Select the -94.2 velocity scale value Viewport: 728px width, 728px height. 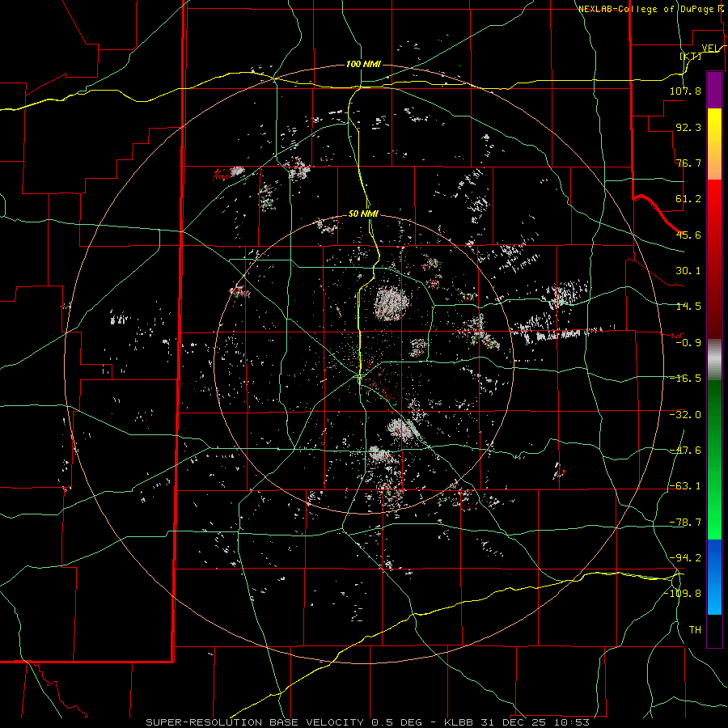685,558
